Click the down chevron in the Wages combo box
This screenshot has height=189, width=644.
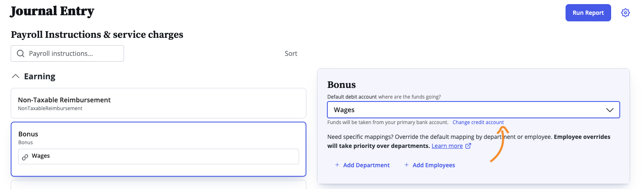(609, 110)
